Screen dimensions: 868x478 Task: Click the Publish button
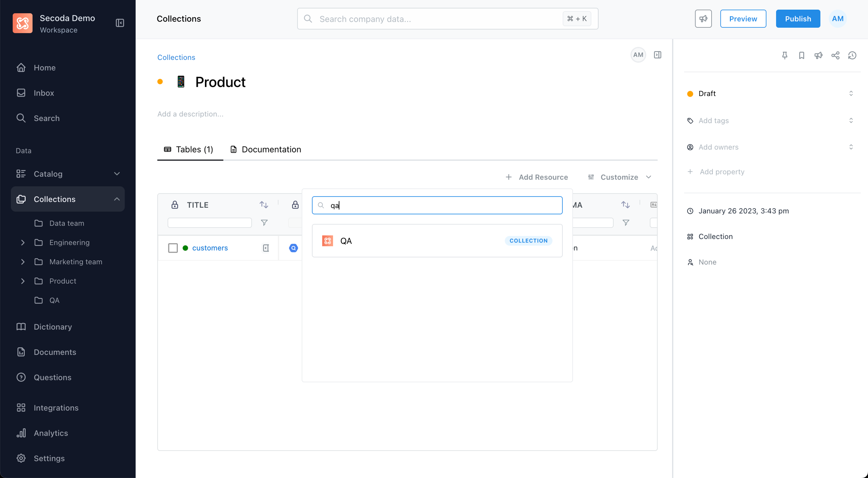(x=798, y=19)
